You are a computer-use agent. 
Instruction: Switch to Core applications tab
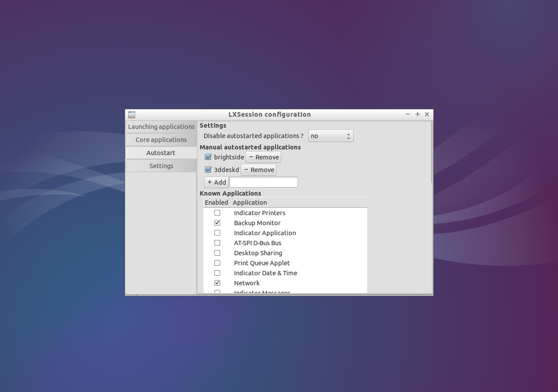161,140
